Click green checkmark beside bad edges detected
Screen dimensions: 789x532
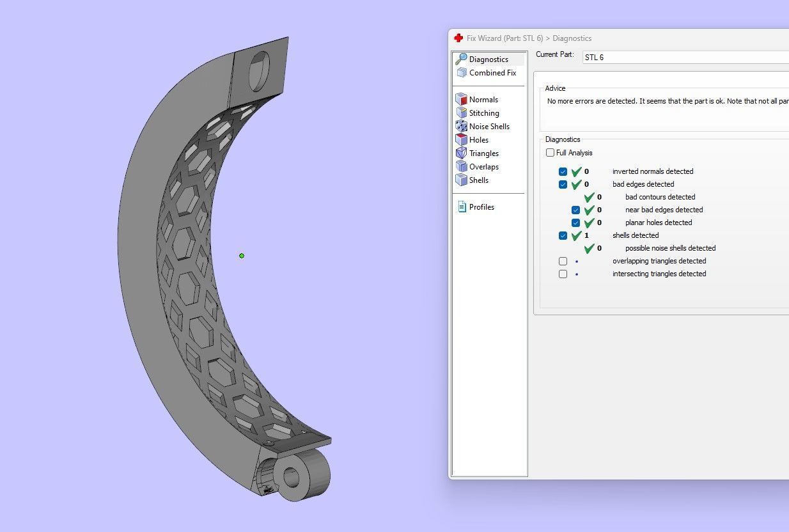click(x=576, y=184)
